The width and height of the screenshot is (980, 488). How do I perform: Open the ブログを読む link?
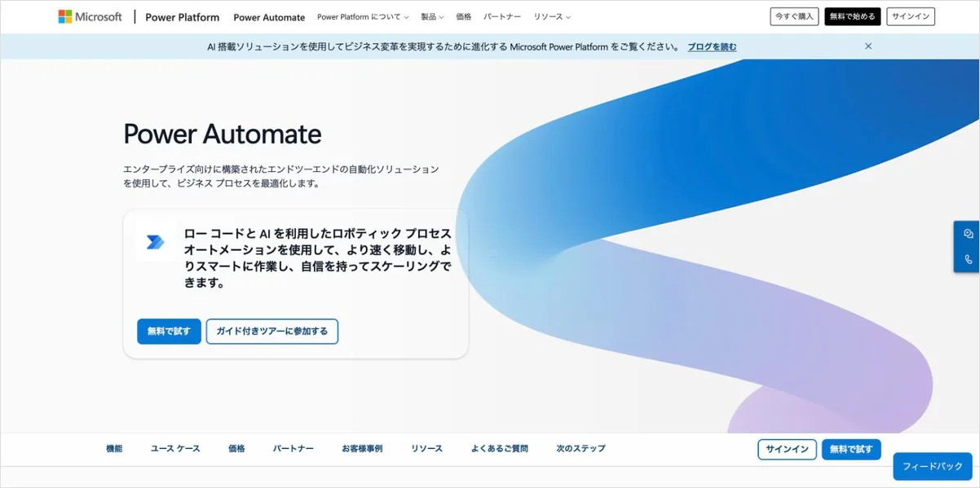click(x=712, y=46)
